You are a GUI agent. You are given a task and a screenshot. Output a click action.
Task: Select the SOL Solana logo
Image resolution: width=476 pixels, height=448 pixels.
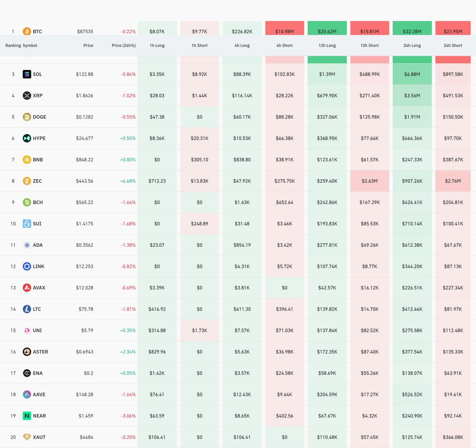[27, 74]
